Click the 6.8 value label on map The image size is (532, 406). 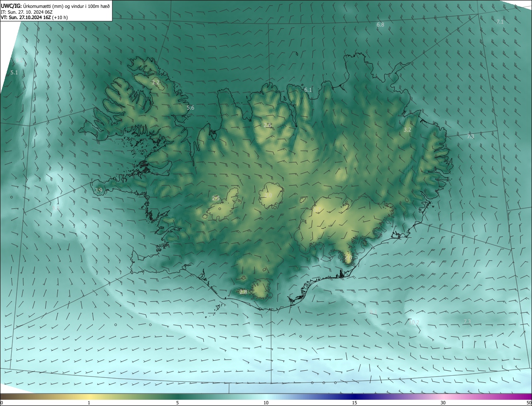pyautogui.click(x=380, y=25)
